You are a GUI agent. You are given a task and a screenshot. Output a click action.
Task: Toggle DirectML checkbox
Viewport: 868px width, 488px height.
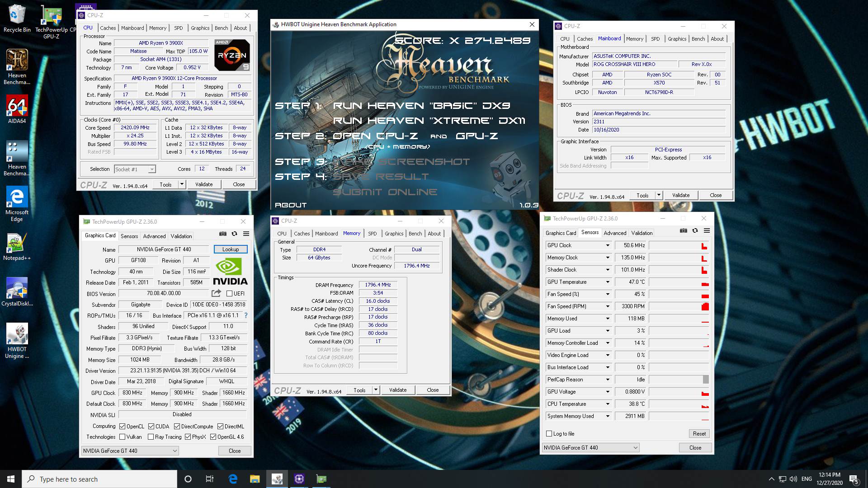click(220, 427)
